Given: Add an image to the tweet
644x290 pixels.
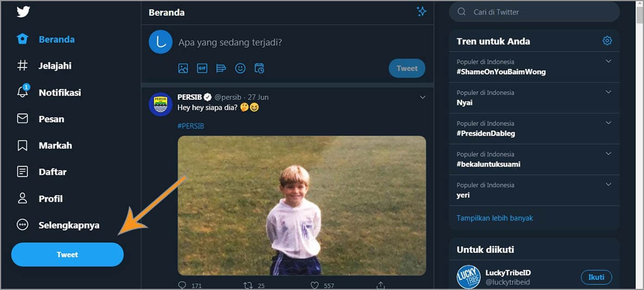Looking at the screenshot, I should click(x=183, y=68).
